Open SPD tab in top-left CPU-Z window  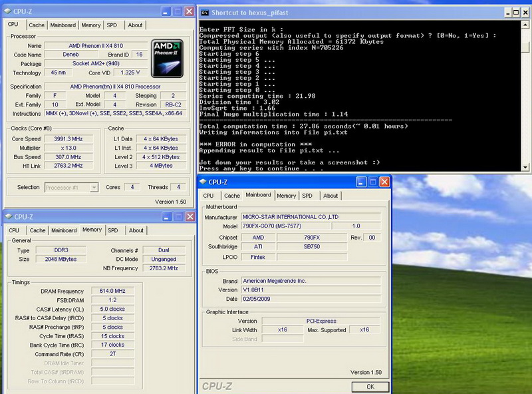(x=112, y=25)
